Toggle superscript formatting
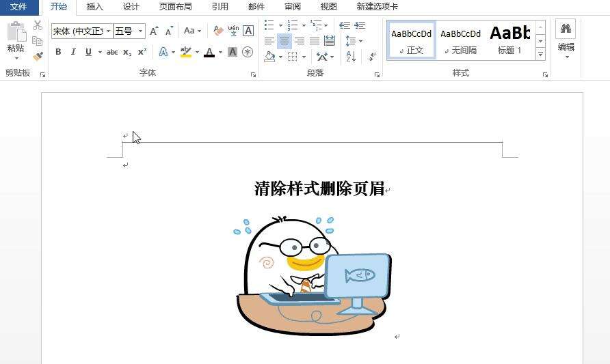Screen dimensions: 610x364 (142, 52)
